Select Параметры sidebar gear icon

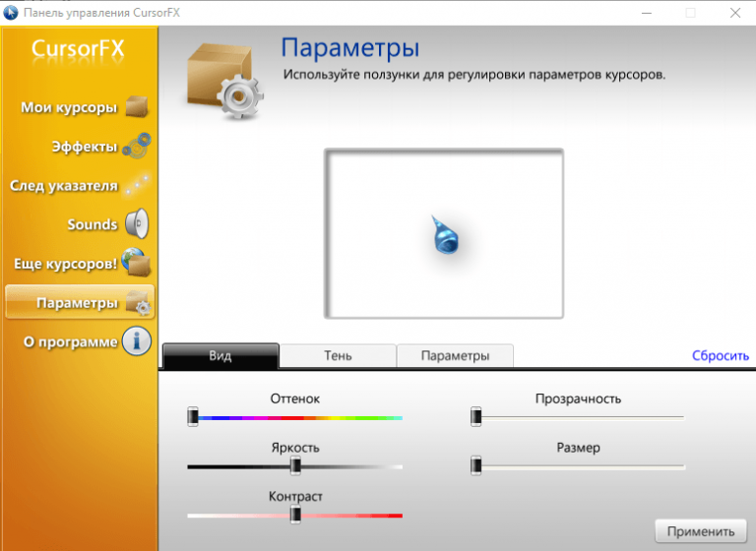[x=136, y=303]
